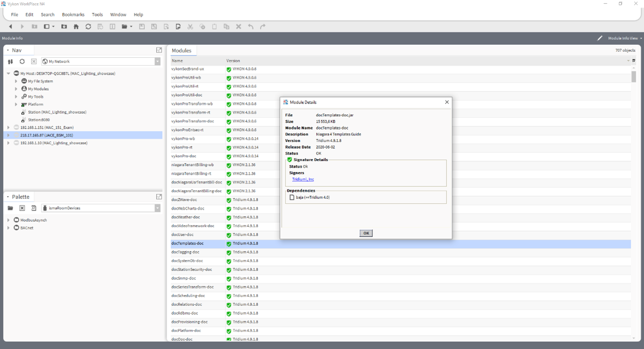Open the Tridium, Inc signer link

(x=303, y=179)
